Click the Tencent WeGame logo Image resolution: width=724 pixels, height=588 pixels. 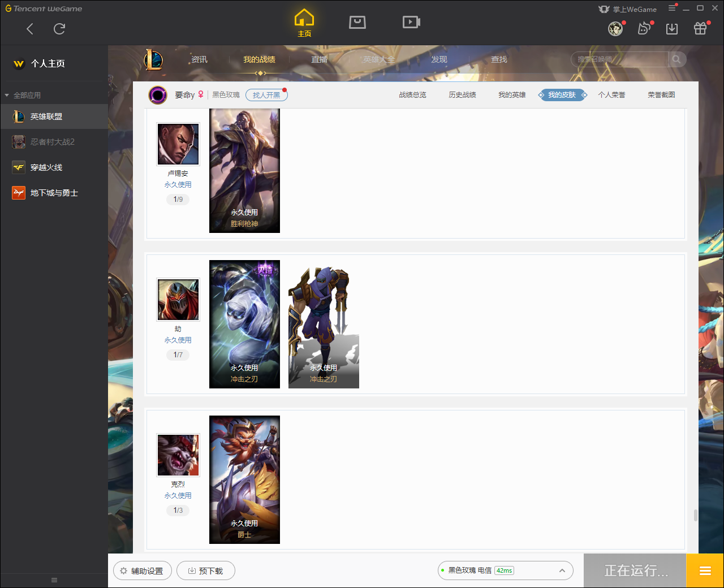pyautogui.click(x=44, y=8)
